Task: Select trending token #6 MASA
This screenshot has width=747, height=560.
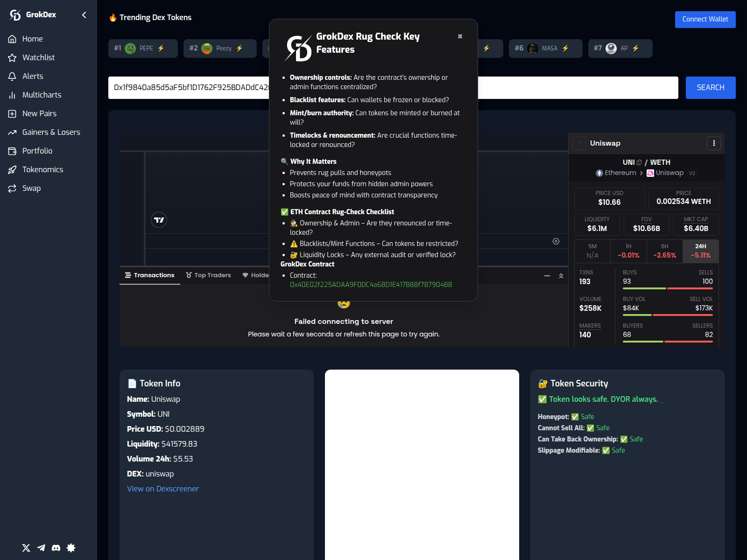Action: coord(545,48)
